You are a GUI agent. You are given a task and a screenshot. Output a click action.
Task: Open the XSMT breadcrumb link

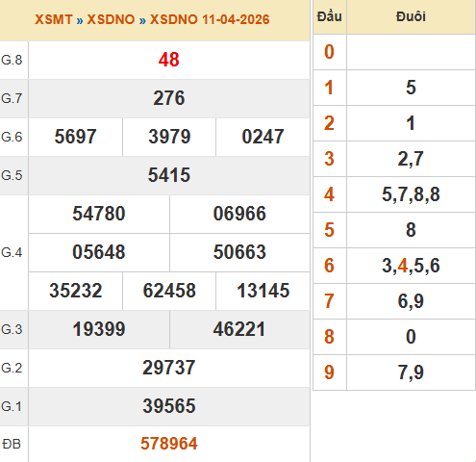point(54,19)
